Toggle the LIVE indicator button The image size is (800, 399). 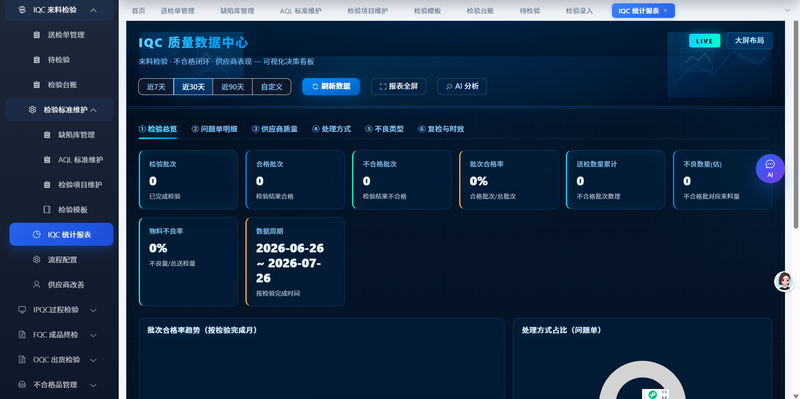pyautogui.click(x=705, y=41)
